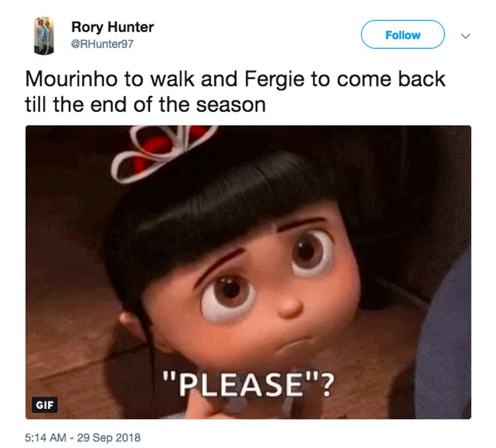The height and width of the screenshot is (448, 496).
Task: Play the "PLEASE"? GIF image
Action: [x=248, y=272]
